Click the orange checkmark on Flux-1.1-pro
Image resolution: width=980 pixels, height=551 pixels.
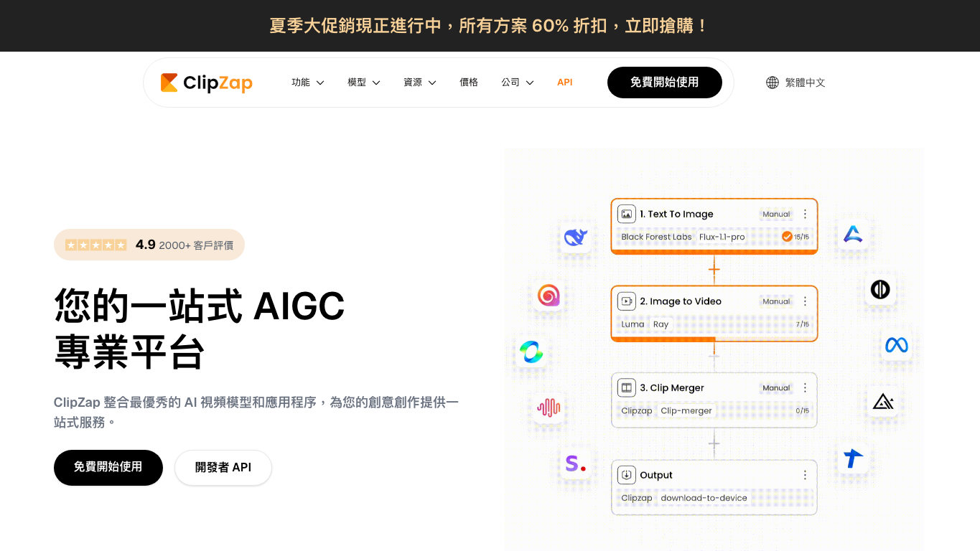[x=787, y=237]
